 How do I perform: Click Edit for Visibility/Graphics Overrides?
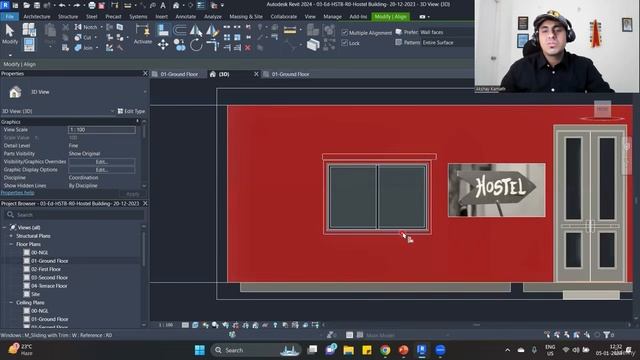pos(102,162)
